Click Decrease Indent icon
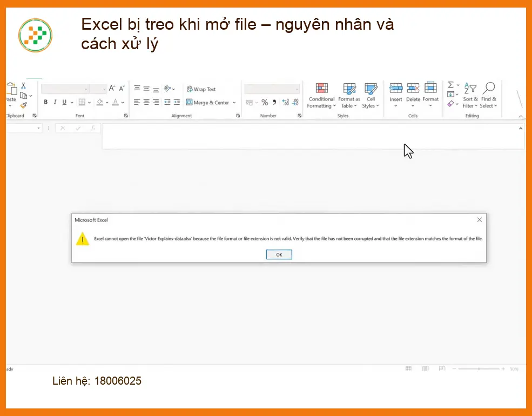This screenshot has height=416, width=532. pos(167,102)
